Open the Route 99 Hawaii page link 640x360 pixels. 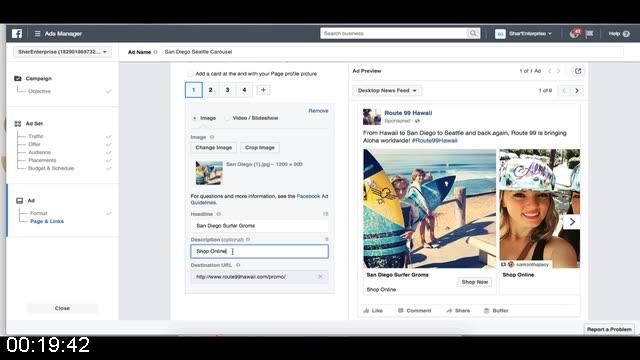[408, 113]
